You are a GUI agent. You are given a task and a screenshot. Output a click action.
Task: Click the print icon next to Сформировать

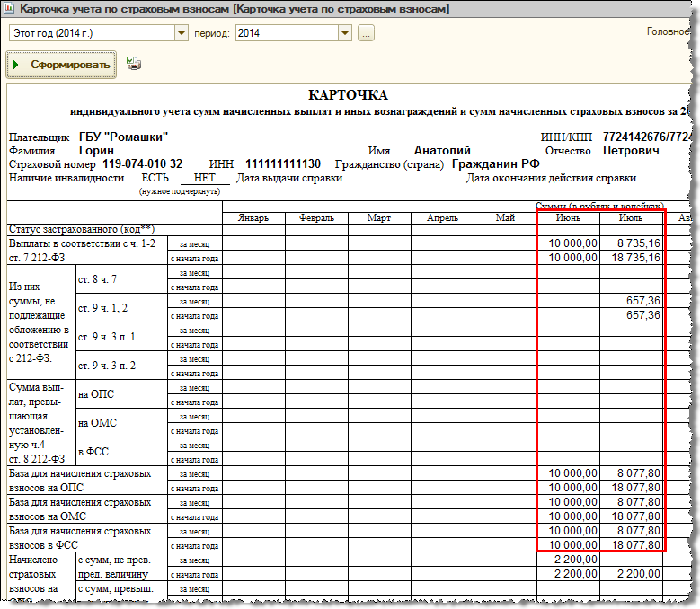134,64
